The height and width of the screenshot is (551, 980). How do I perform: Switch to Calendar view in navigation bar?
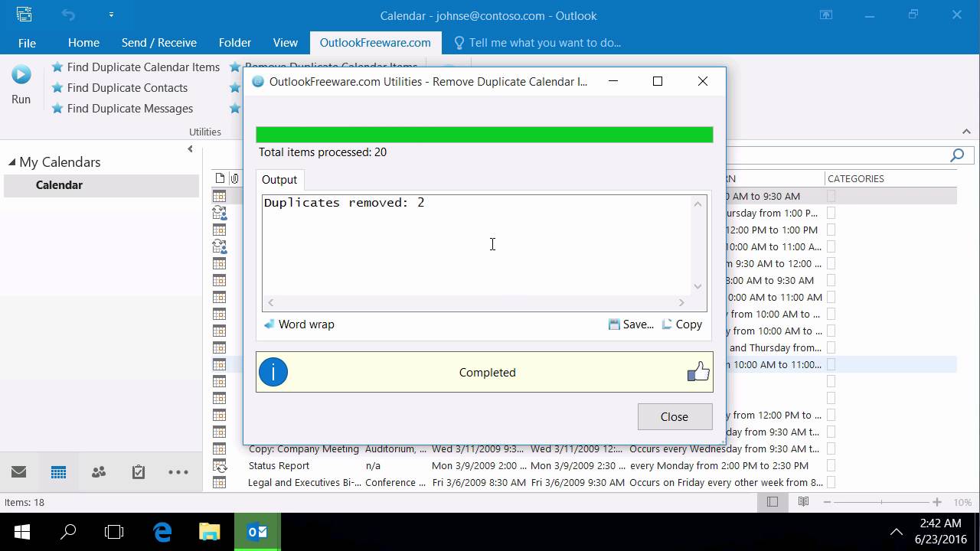point(58,472)
